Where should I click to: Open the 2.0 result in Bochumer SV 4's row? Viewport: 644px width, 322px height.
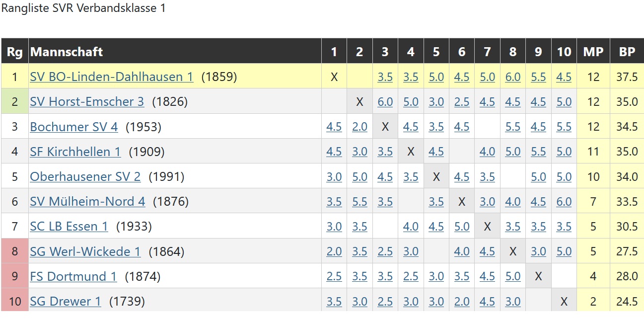click(359, 127)
